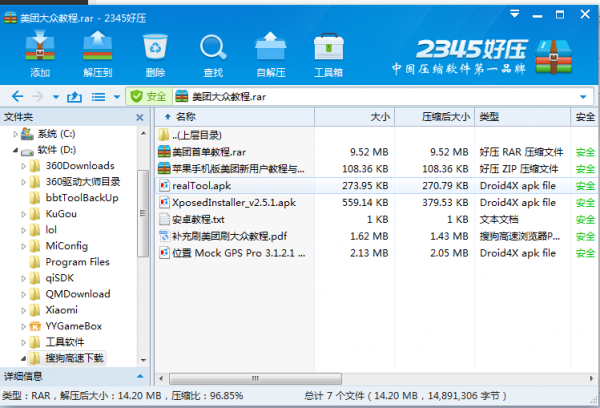Sort by the 名称 column header
The height and width of the screenshot is (408, 600).
(x=235, y=117)
